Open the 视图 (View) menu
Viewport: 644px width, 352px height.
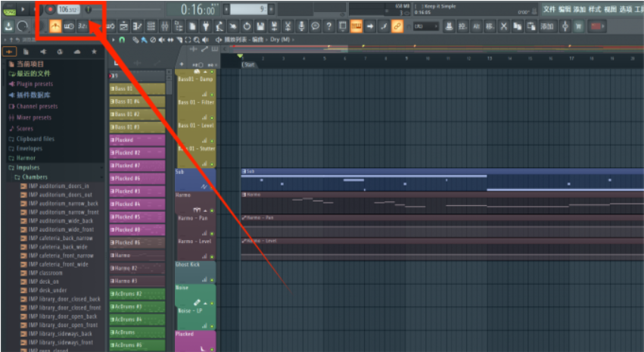[610, 9]
